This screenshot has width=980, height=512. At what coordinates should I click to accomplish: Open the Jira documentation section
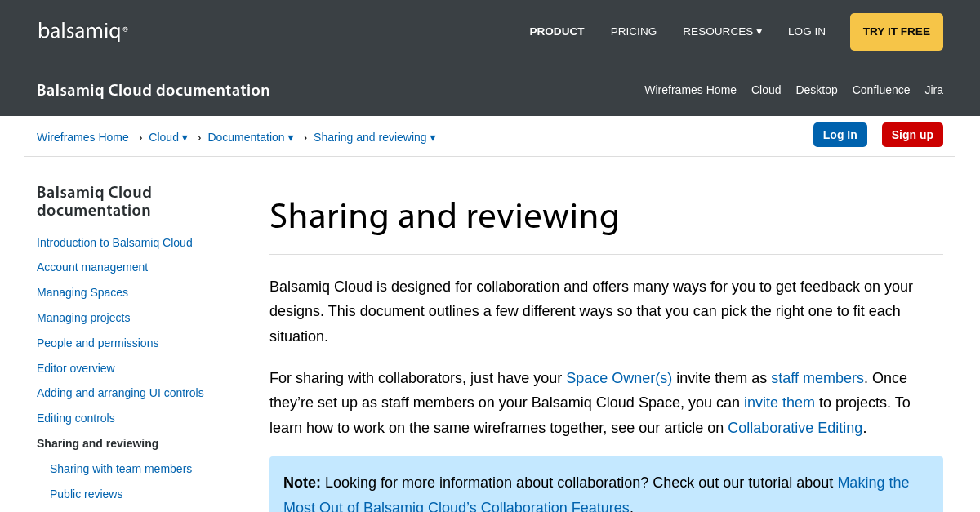[x=933, y=90]
